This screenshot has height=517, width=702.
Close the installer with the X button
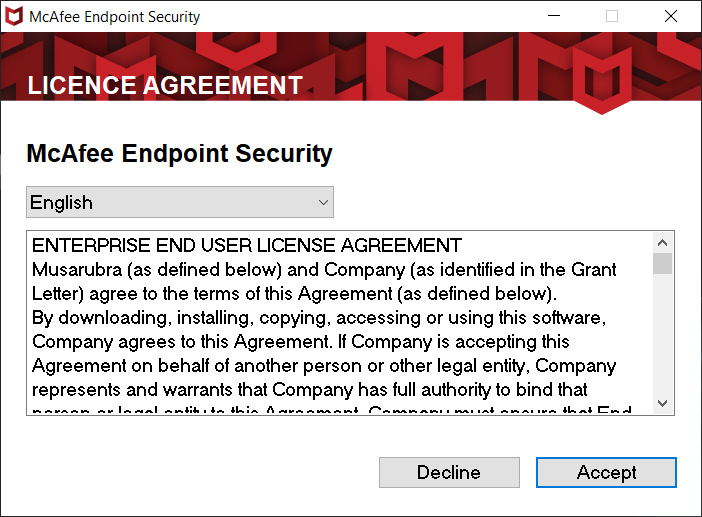pos(671,16)
